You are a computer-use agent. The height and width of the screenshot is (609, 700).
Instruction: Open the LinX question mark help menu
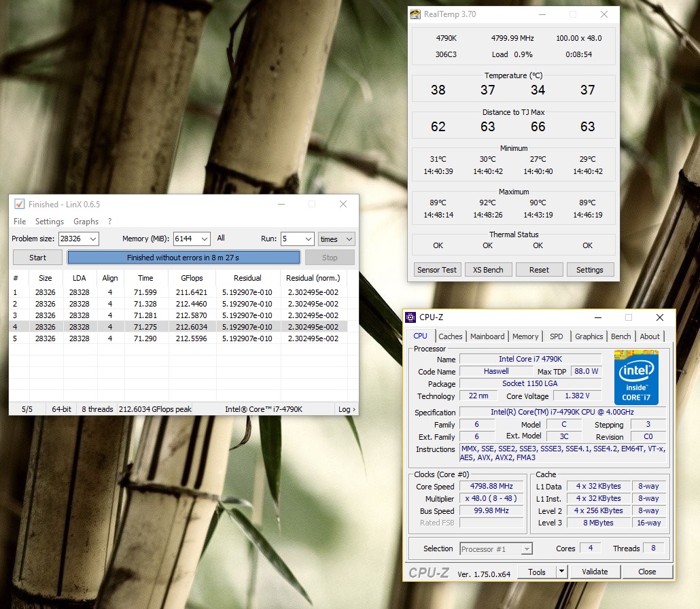(x=110, y=222)
